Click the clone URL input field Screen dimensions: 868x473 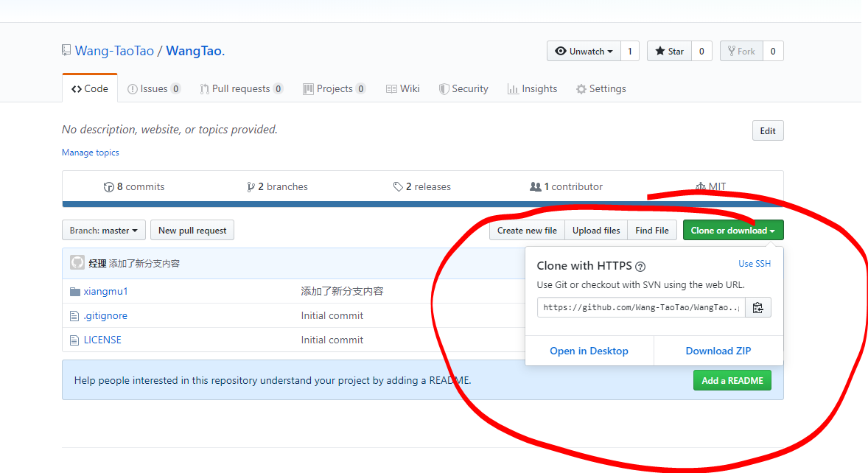(x=641, y=307)
